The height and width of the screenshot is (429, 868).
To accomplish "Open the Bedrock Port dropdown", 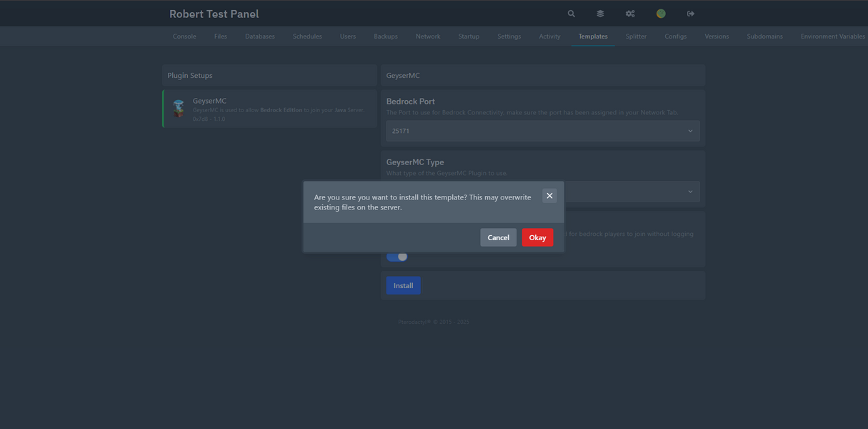I will coord(542,131).
